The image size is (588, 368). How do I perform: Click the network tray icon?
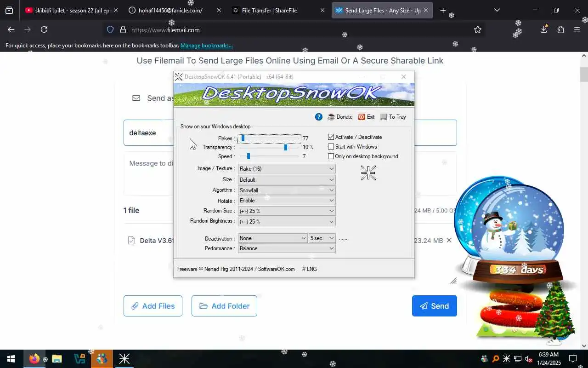point(517,359)
